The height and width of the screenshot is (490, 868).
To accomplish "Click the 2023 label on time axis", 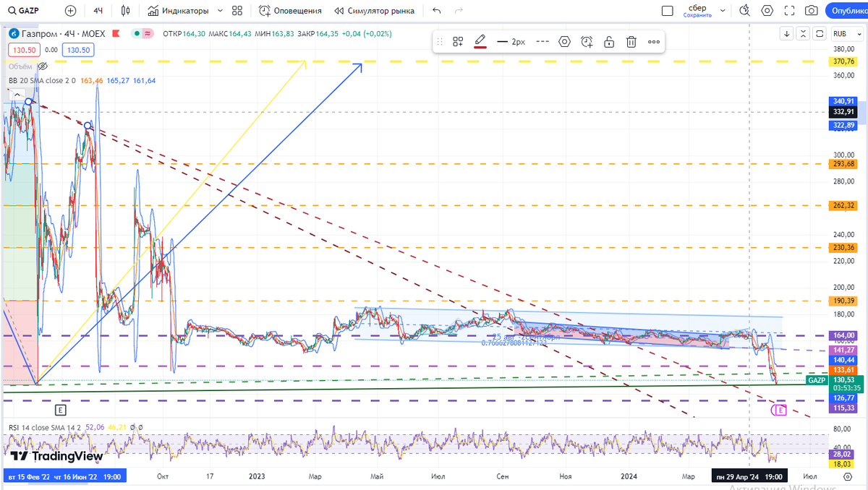I will [x=256, y=477].
